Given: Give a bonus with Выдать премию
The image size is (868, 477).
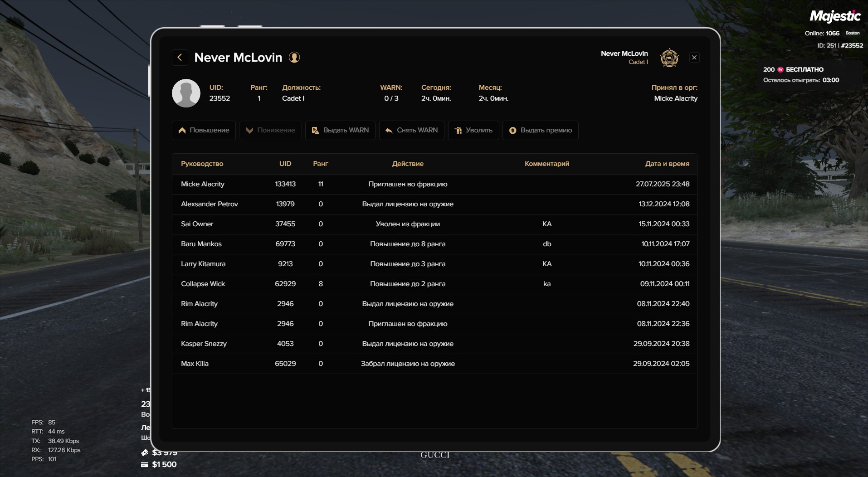Looking at the screenshot, I should point(540,131).
